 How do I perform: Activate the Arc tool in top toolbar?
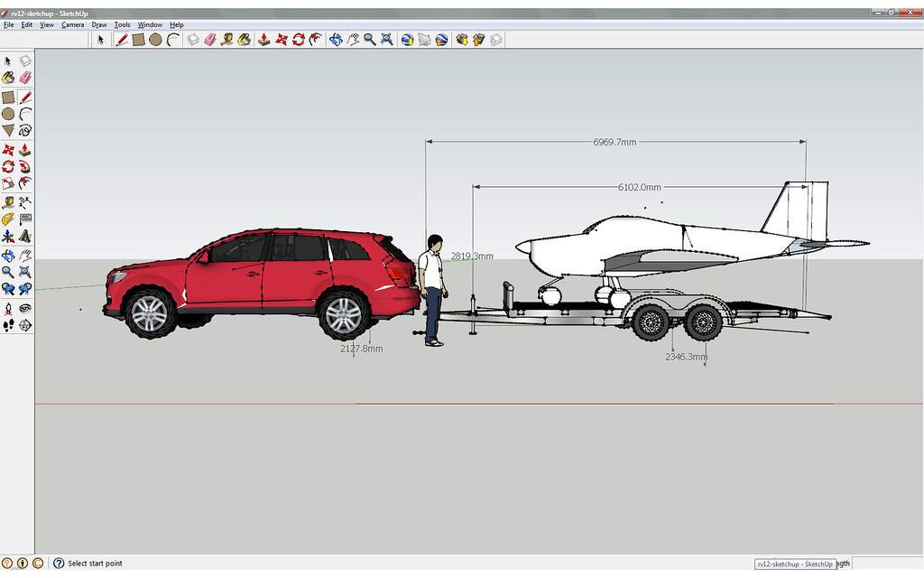172,40
